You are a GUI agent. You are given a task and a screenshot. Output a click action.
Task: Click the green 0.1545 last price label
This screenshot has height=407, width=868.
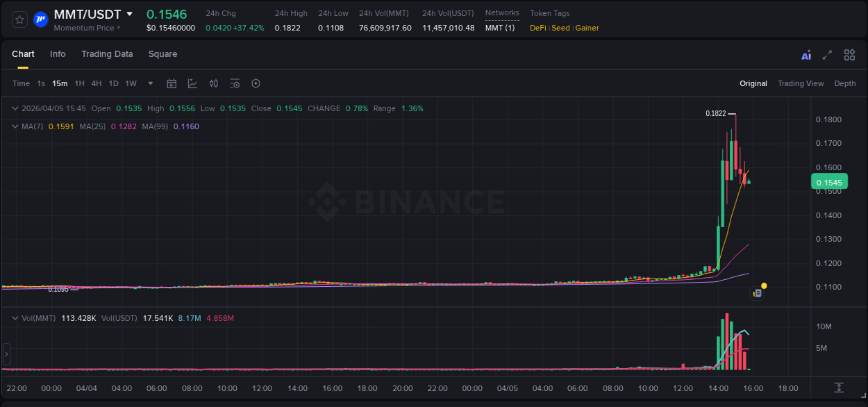[830, 181]
